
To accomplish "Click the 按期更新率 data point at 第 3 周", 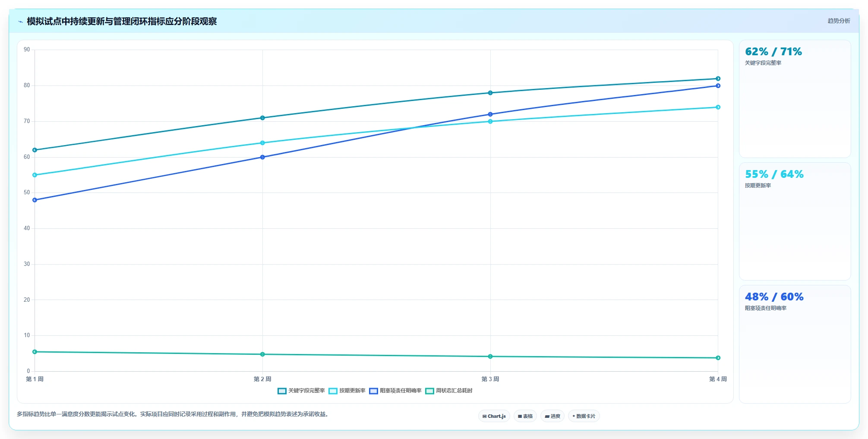I will pos(490,122).
